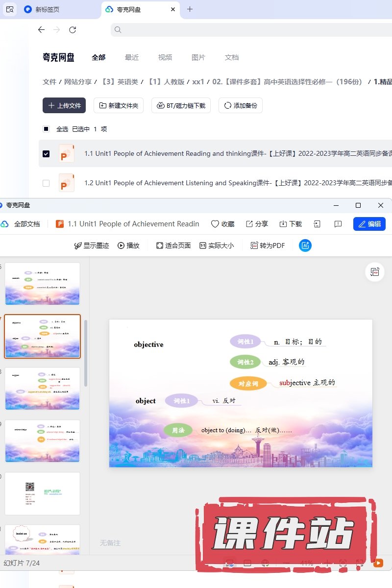
Task: Click the feedback message icon next to Edit
Action: pos(338,224)
